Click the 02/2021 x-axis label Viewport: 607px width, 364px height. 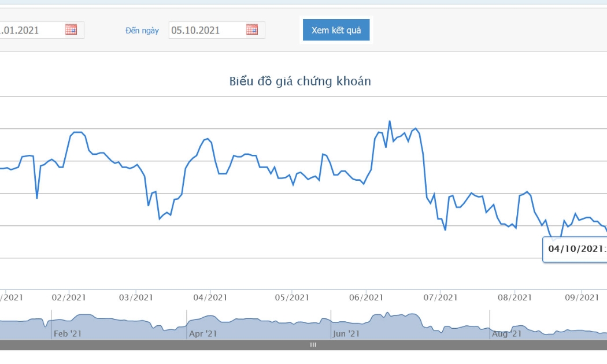[x=69, y=298]
